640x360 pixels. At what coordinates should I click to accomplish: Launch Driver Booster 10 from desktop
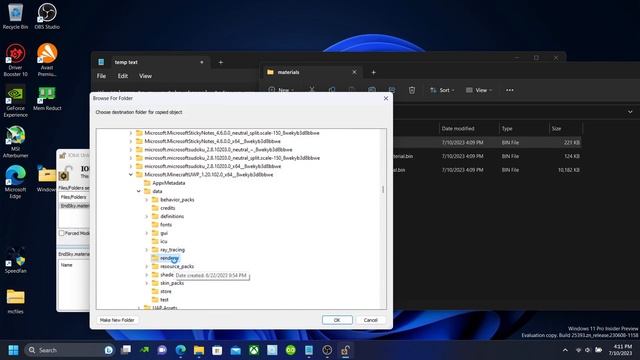click(16, 60)
